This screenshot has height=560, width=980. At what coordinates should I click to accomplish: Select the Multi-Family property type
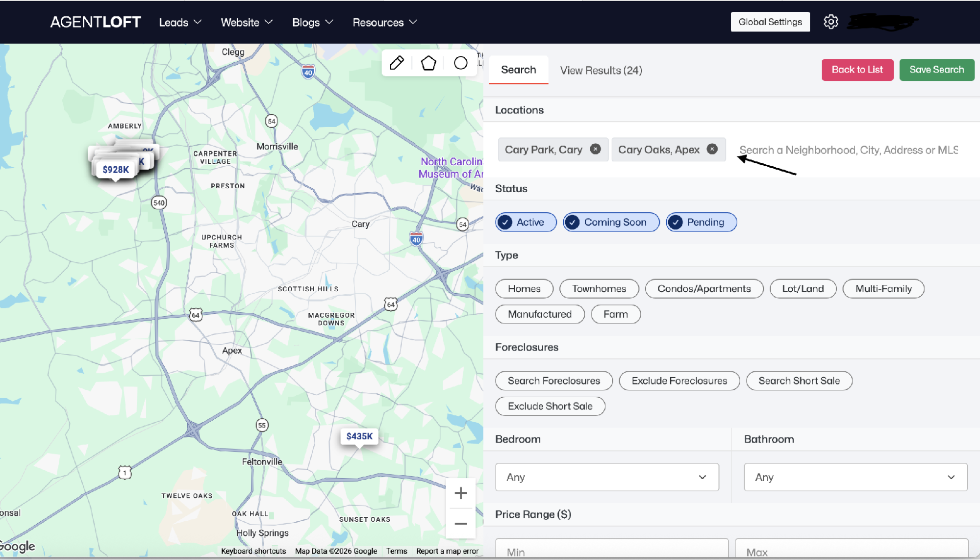(x=883, y=289)
